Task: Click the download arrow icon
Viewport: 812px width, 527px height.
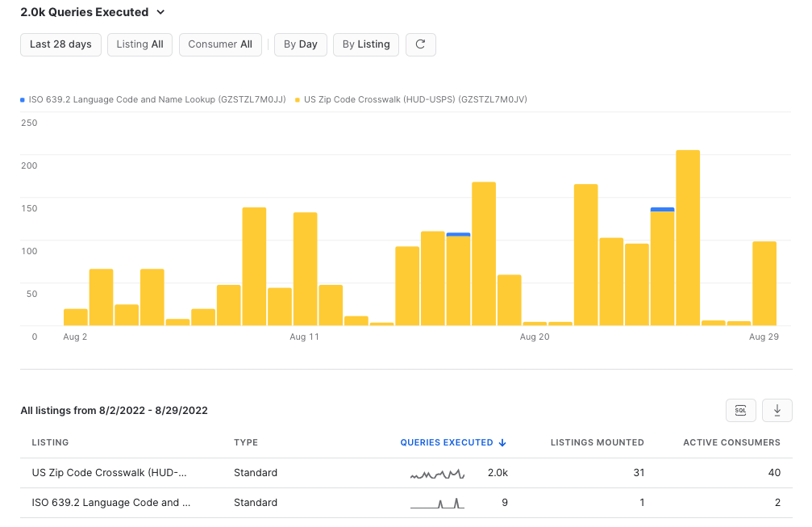Action: click(777, 411)
